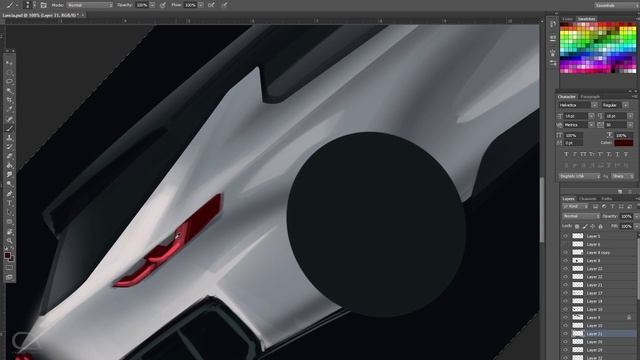
Task: Toggle Faux Bold in Character panel
Action: click(566, 154)
